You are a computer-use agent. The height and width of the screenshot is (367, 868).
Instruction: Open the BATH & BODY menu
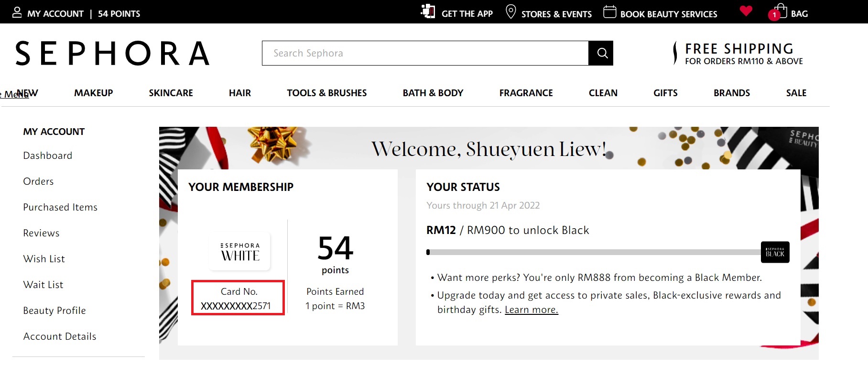[x=433, y=93]
